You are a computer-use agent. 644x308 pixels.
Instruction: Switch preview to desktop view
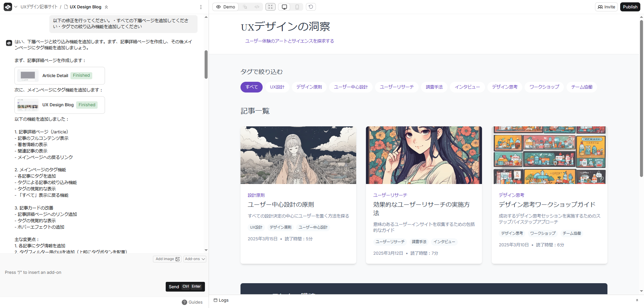(284, 7)
